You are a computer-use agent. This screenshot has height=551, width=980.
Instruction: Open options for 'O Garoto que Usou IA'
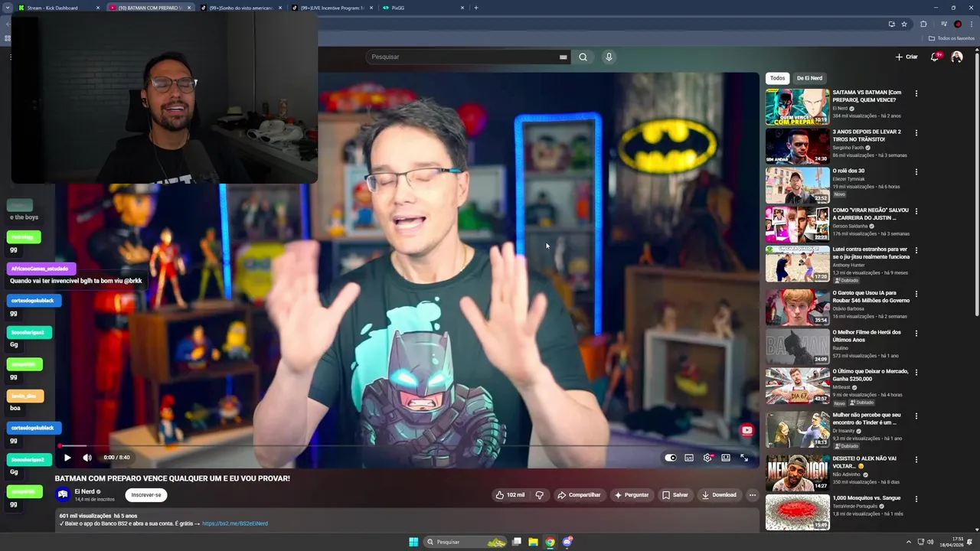point(916,293)
